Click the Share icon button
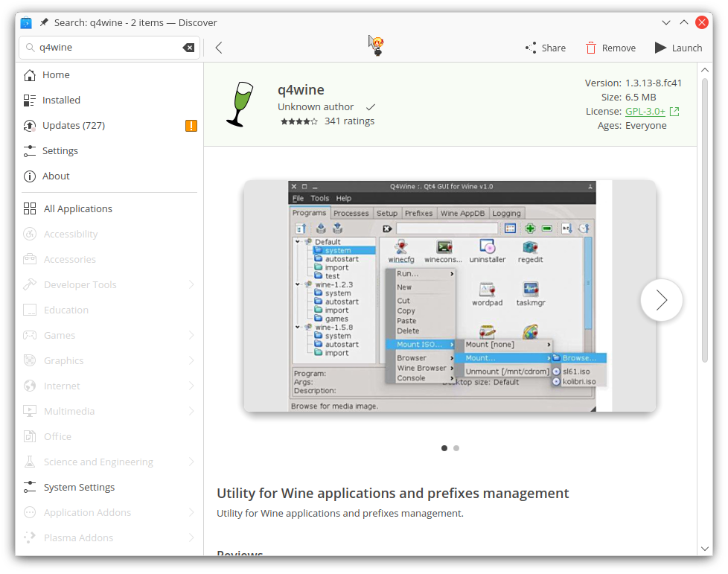This screenshot has height=574, width=728. pyautogui.click(x=545, y=48)
